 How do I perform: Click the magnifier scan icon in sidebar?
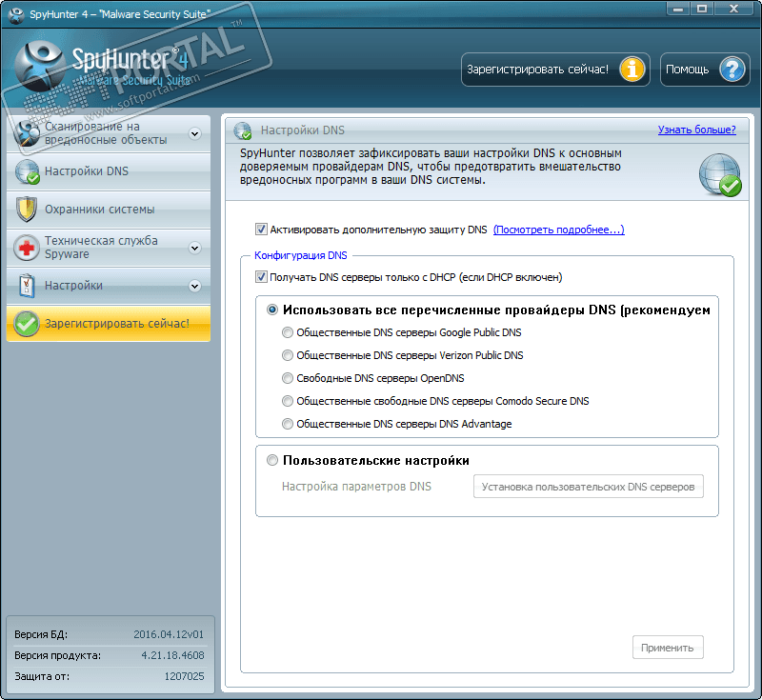[x=27, y=132]
